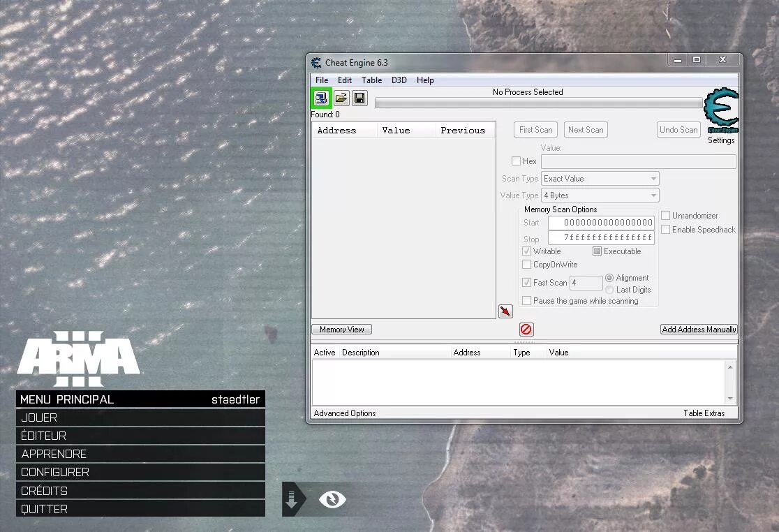The width and height of the screenshot is (779, 532).
Task: Maximize the Cheat Engine window
Action: [697, 60]
